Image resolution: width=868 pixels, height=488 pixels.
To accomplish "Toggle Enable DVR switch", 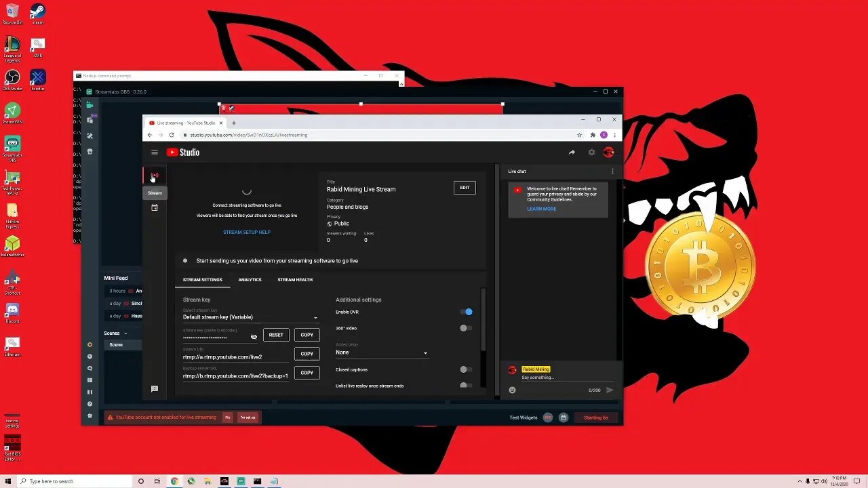I will point(466,312).
